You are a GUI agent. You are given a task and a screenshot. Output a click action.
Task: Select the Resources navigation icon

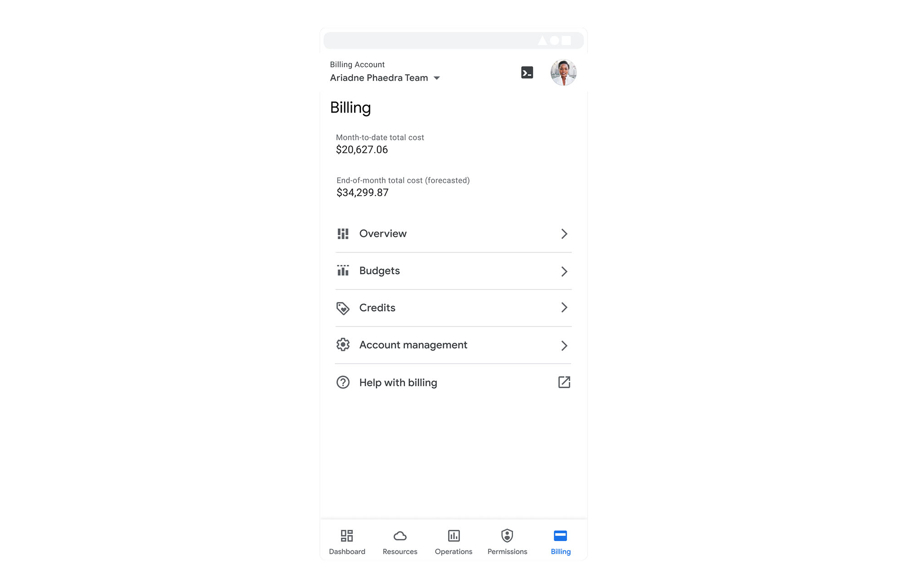pos(399,536)
